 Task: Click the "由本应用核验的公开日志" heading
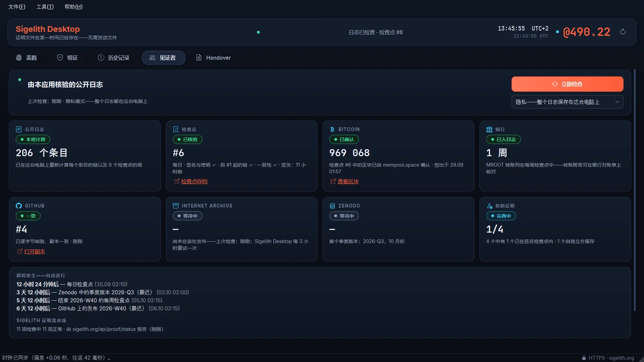click(65, 84)
